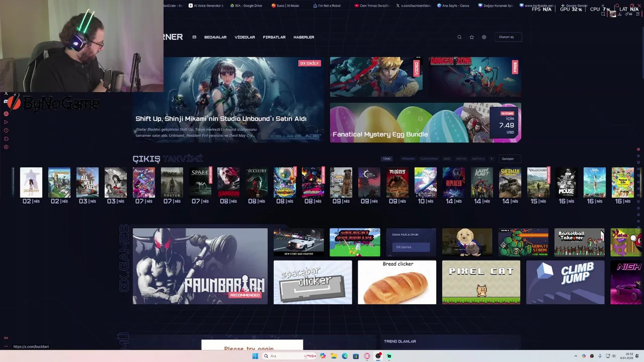Image resolution: width=644 pixels, height=362 pixels.
Task: Open the Ubercat Overdrive game tile
Action: click(x=355, y=242)
